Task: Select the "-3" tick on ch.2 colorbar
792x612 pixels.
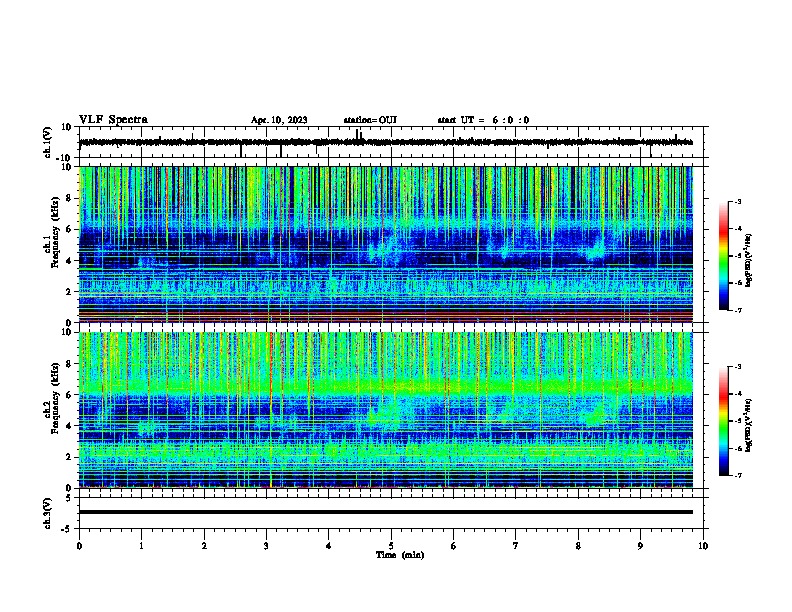Action: [x=738, y=367]
